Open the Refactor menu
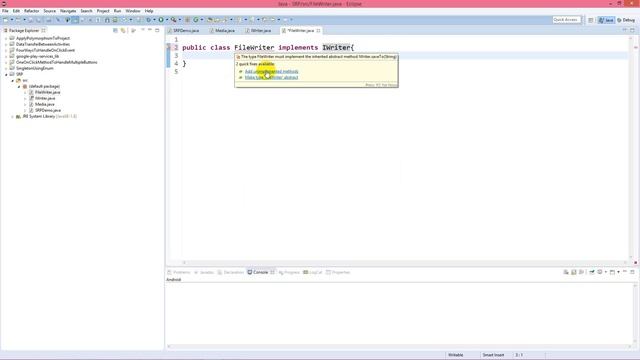 31,11
